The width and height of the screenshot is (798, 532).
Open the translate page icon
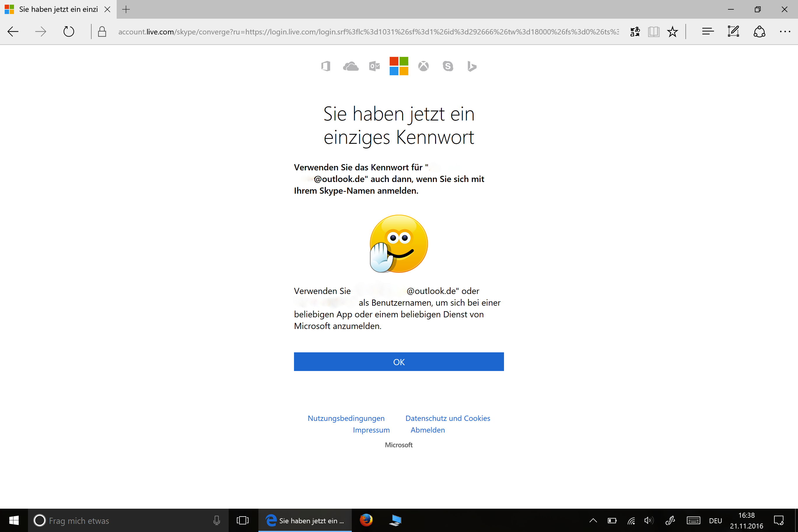click(635, 32)
